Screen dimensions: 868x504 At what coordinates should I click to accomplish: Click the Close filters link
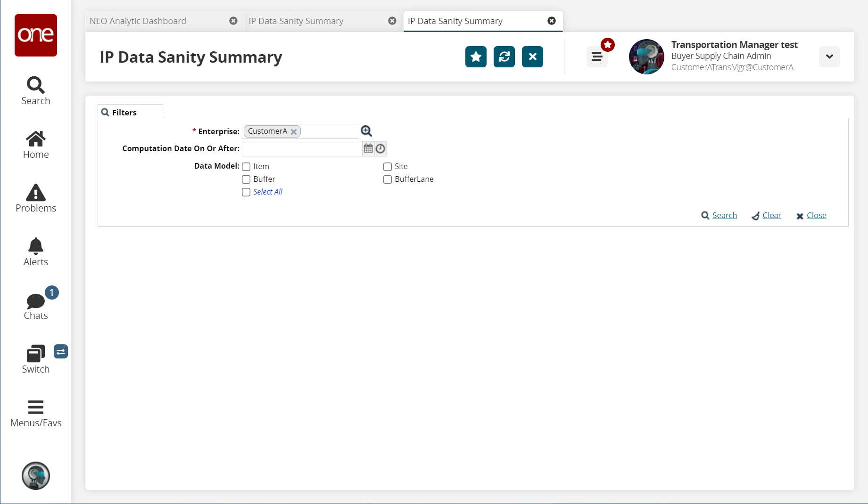pyautogui.click(x=817, y=215)
